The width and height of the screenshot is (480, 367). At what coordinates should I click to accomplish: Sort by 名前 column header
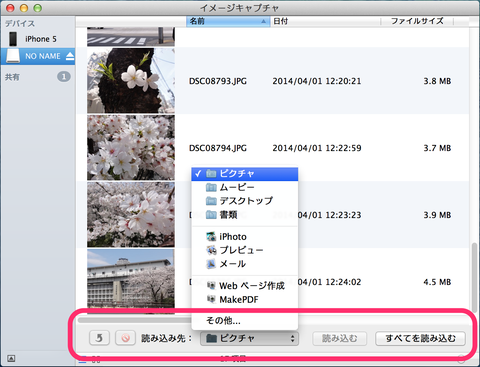click(x=228, y=21)
